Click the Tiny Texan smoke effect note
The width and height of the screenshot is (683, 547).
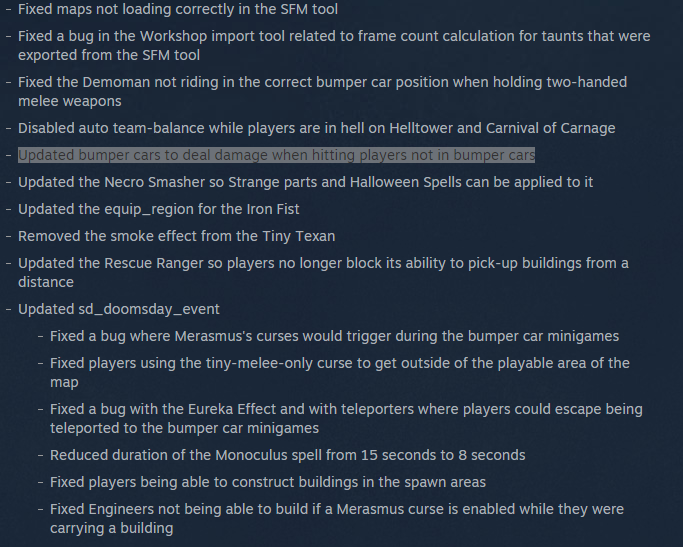coord(176,236)
